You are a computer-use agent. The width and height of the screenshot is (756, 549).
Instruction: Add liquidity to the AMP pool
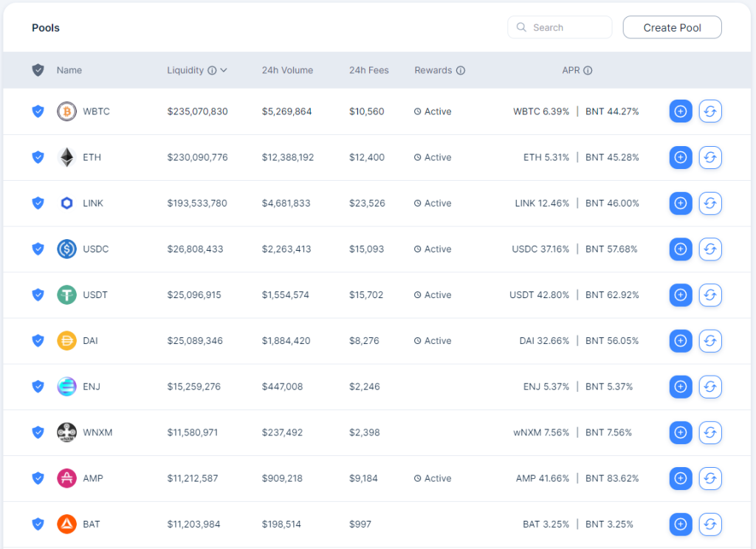point(680,478)
